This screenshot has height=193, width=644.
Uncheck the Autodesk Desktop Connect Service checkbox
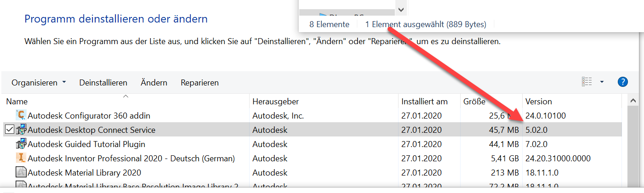pyautogui.click(x=10, y=130)
